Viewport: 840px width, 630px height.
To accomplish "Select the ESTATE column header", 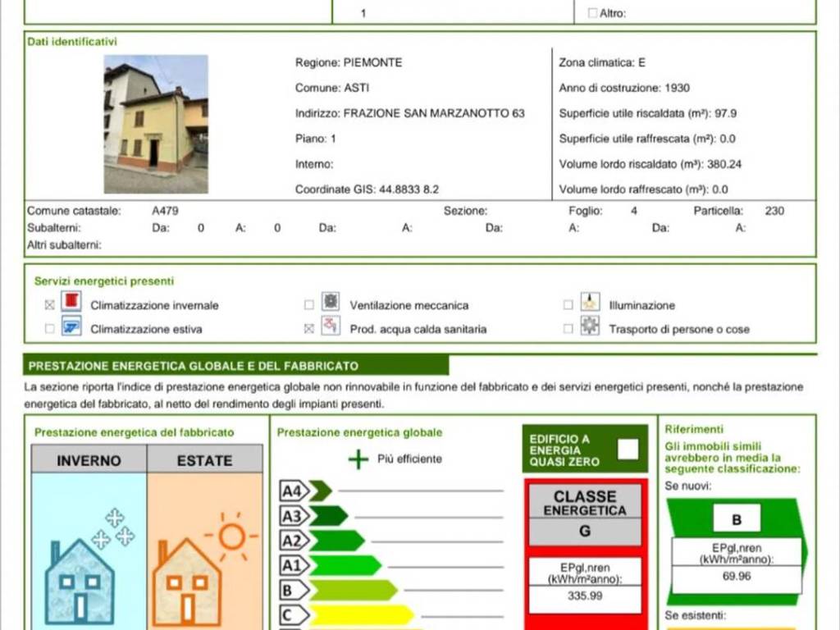I will pos(204,460).
